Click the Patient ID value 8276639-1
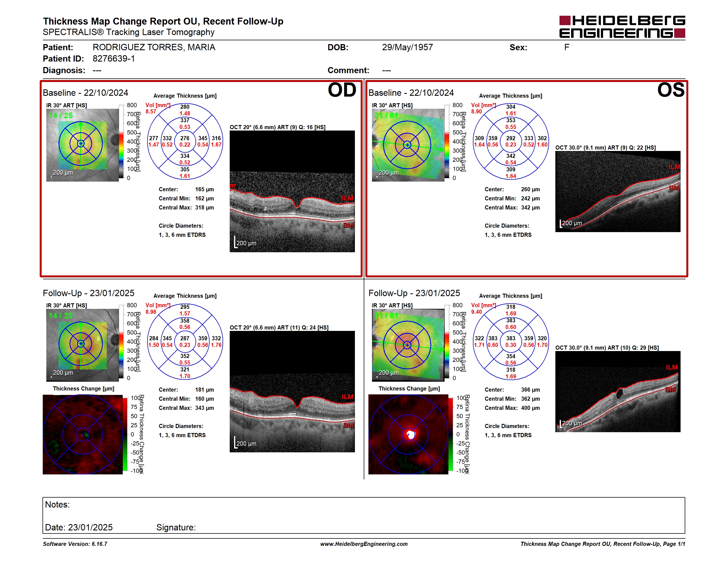 pyautogui.click(x=114, y=59)
